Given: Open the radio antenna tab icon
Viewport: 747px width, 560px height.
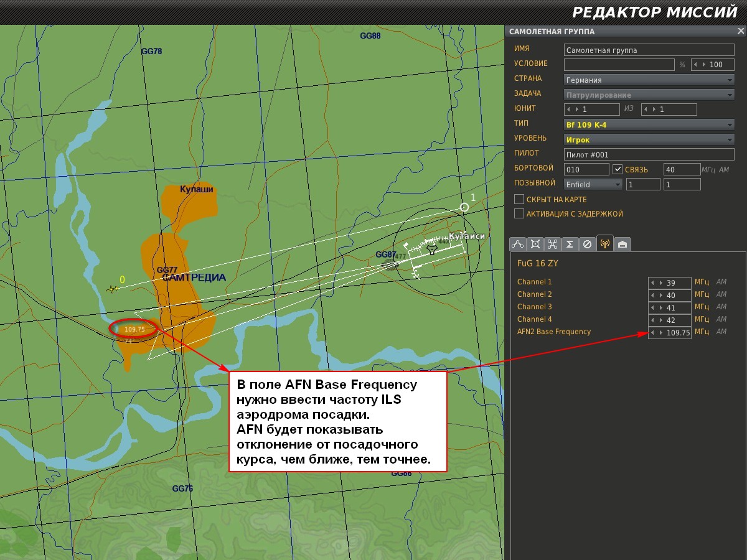Looking at the screenshot, I should pos(604,243).
